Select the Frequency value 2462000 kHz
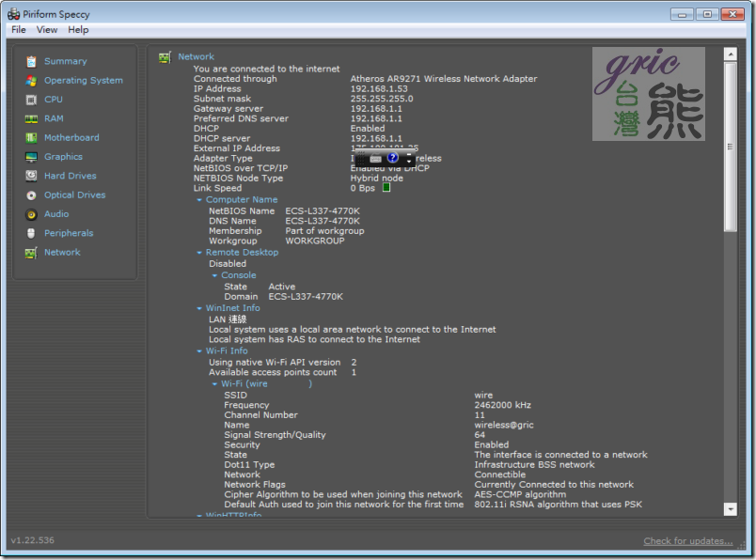The height and width of the screenshot is (560, 756). (x=503, y=405)
